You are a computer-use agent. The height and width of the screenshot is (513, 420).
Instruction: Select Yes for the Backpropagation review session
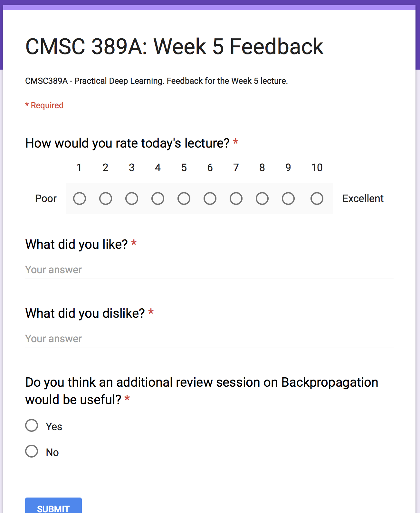[32, 426]
